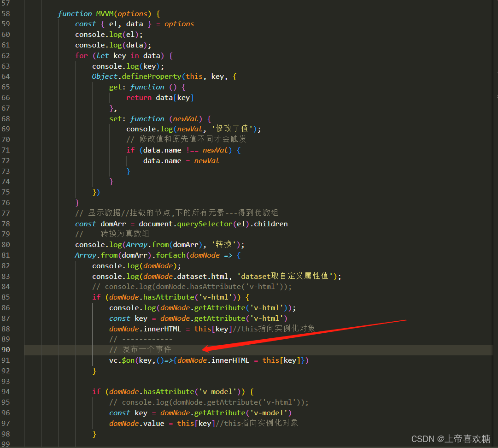Click closing brace on line 98
The height and width of the screenshot is (448, 498).
94,434
